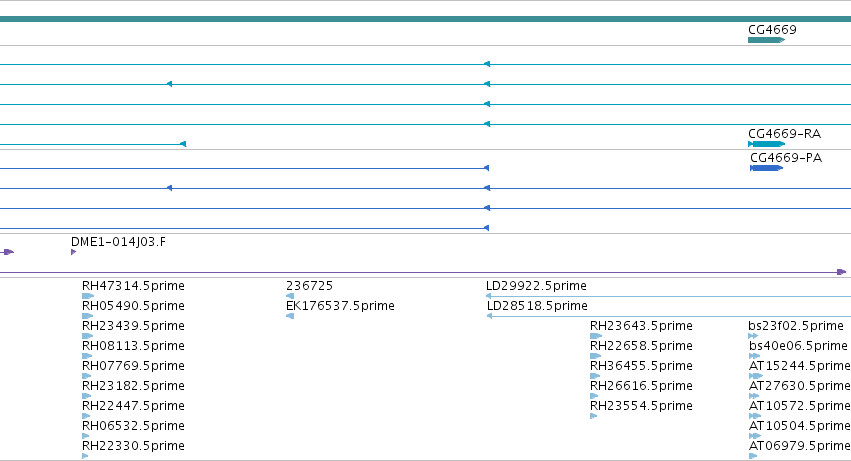The width and height of the screenshot is (851, 461).
Task: Click the RH23554.5prime EST arrow
Action: 594,416
